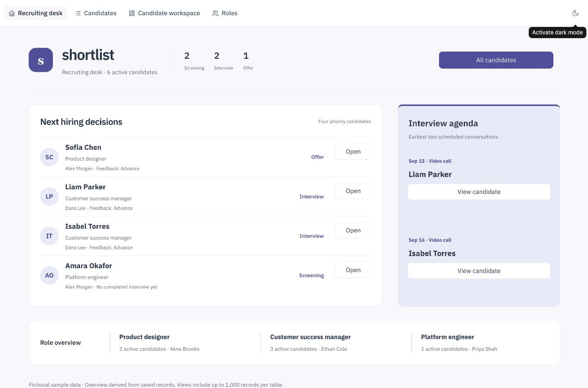Click 'No completed interview yet' note
The width and height of the screenshot is (588, 388).
point(127,287)
